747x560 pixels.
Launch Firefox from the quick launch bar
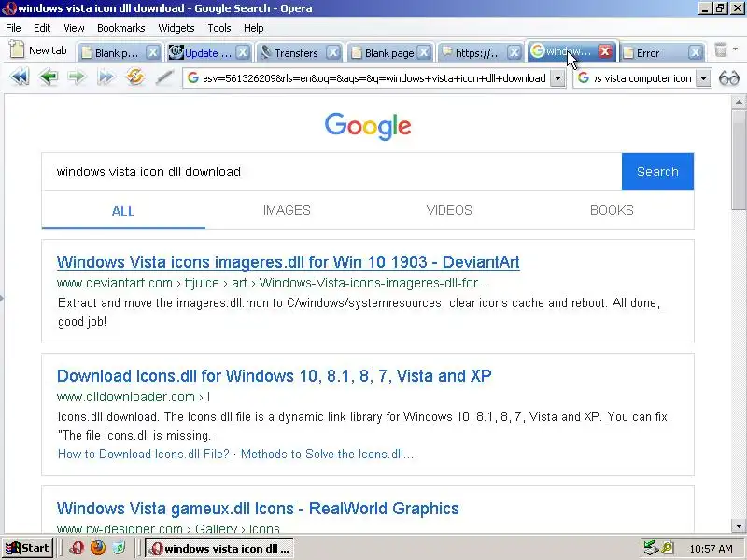pos(98,548)
